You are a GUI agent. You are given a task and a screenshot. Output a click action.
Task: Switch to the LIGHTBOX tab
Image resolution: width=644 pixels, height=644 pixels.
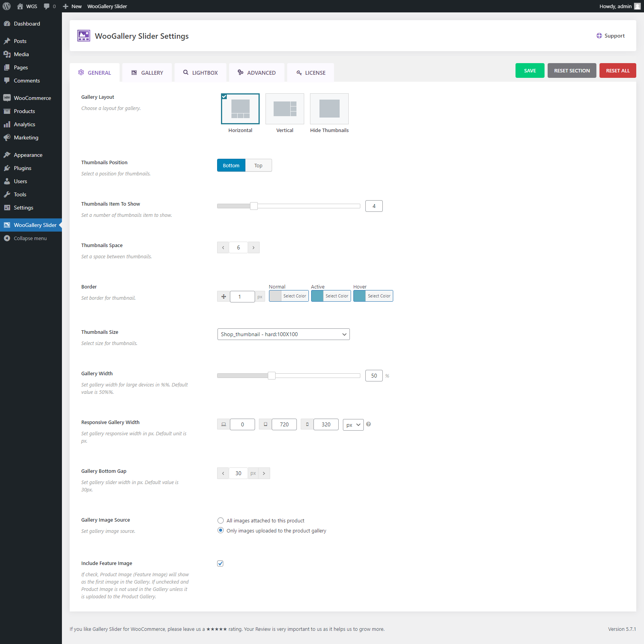[200, 73]
